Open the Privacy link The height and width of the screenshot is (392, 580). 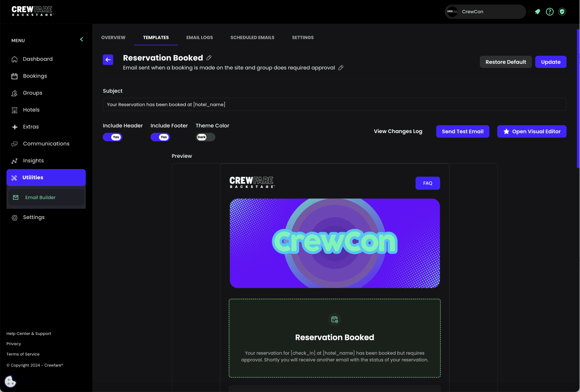click(x=14, y=344)
